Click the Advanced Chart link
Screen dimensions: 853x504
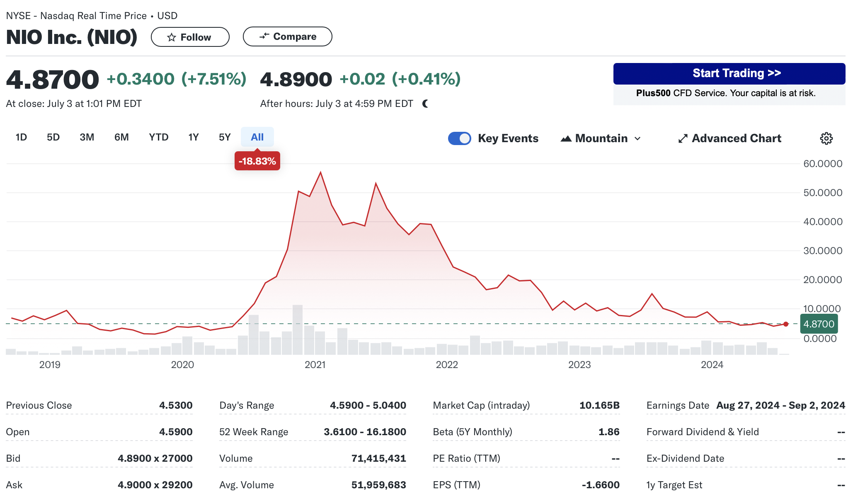tap(736, 138)
